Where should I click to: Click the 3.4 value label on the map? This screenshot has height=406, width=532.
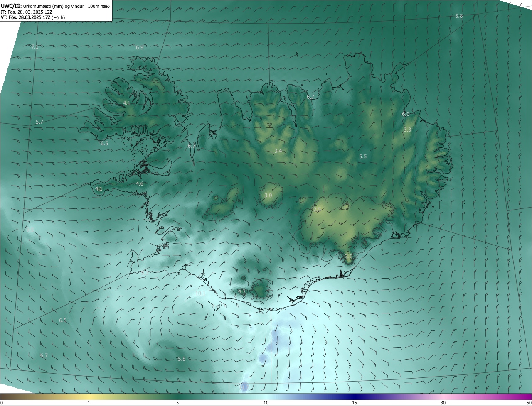click(x=278, y=151)
